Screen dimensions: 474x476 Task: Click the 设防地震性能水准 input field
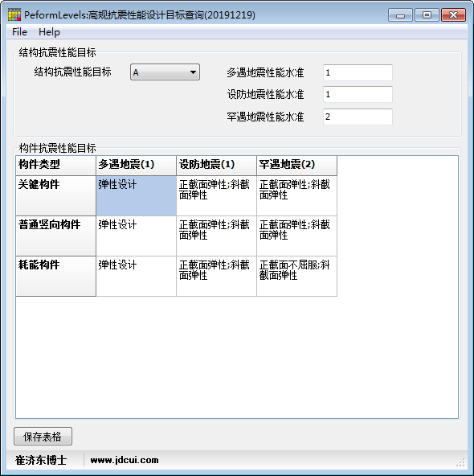point(358,94)
